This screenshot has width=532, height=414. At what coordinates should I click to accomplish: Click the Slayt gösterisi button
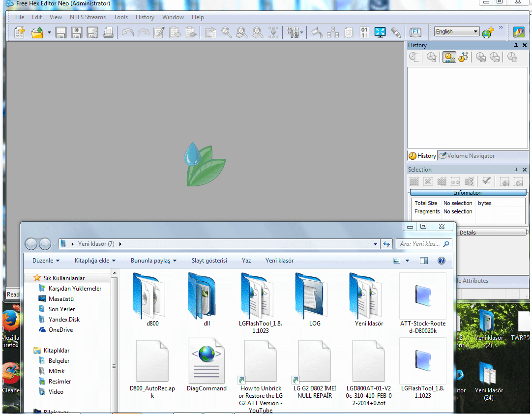209,261
